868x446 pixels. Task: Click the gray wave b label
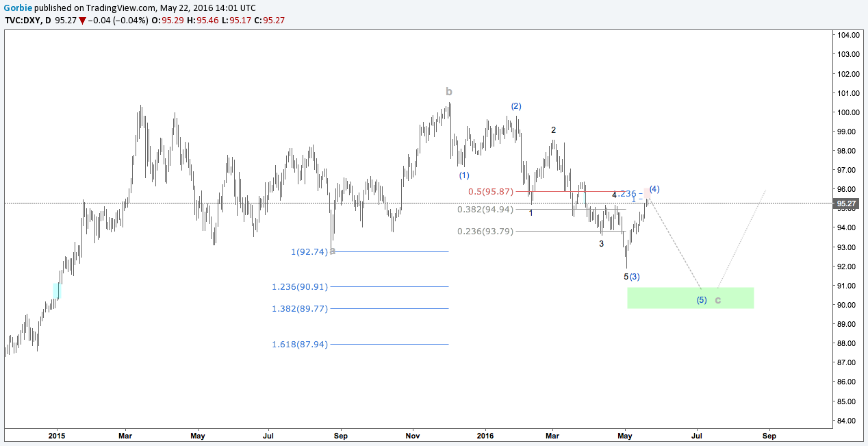[449, 91]
